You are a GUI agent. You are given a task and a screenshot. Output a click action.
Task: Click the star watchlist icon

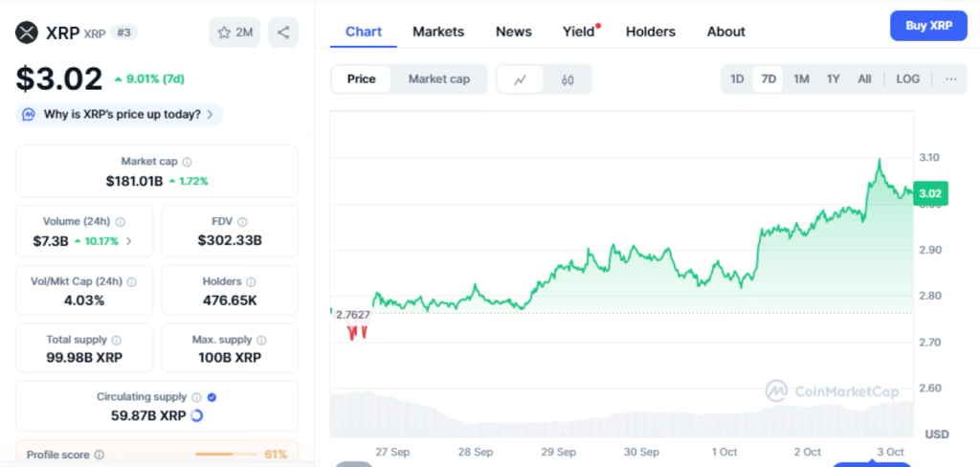coord(224,33)
